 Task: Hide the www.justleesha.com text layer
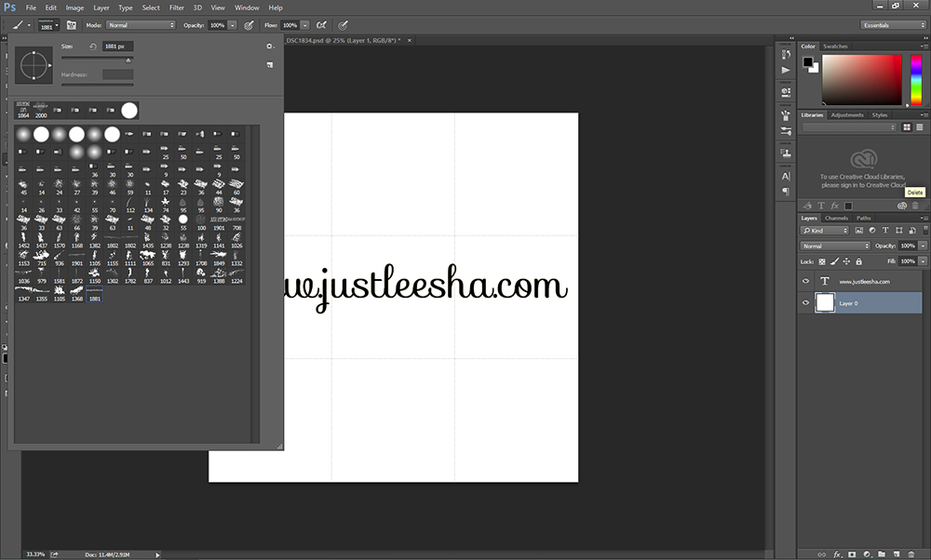pyautogui.click(x=805, y=281)
